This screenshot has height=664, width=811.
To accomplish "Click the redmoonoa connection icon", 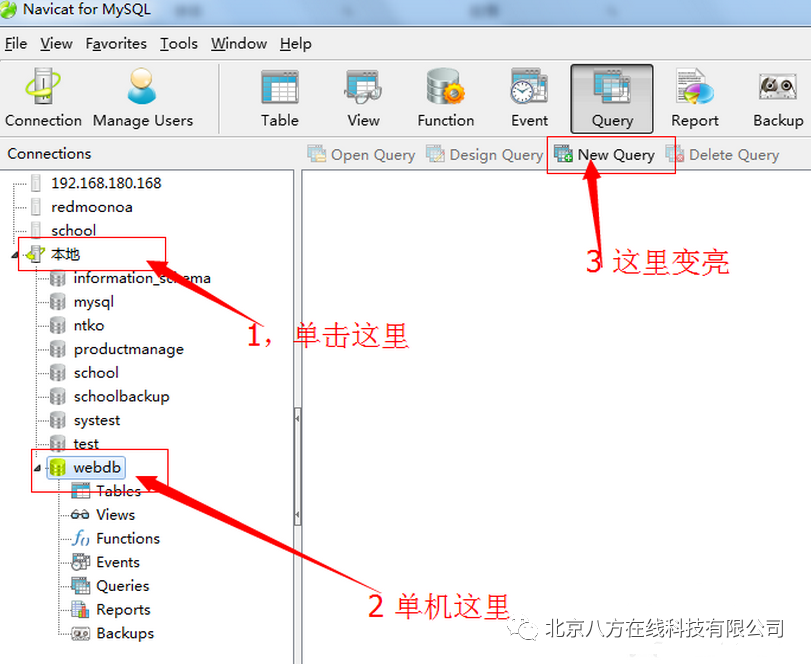I will 36,207.
